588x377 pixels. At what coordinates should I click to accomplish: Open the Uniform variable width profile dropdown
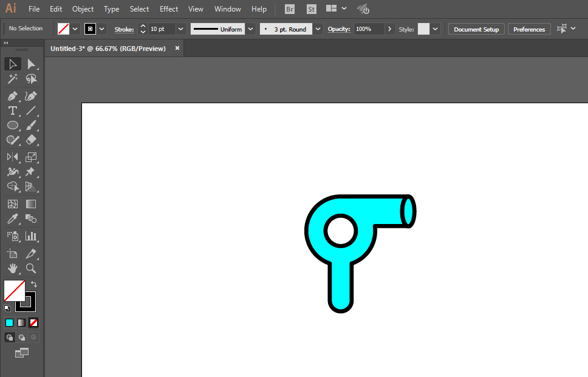(x=250, y=29)
